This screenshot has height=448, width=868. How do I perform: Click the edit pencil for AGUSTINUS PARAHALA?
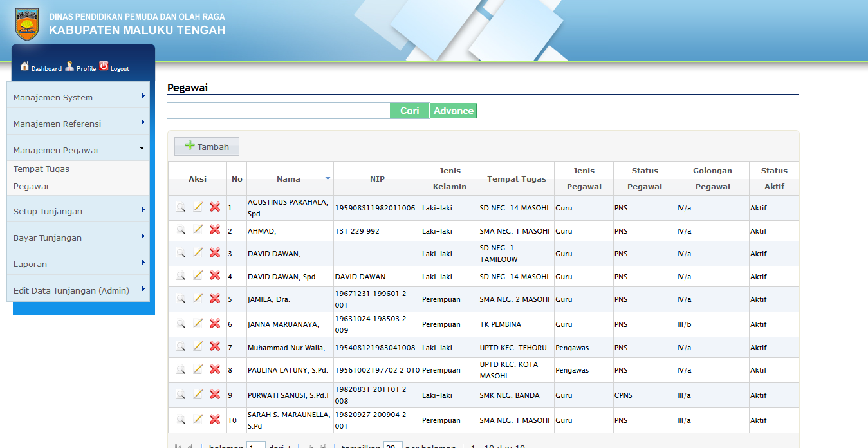198,207
